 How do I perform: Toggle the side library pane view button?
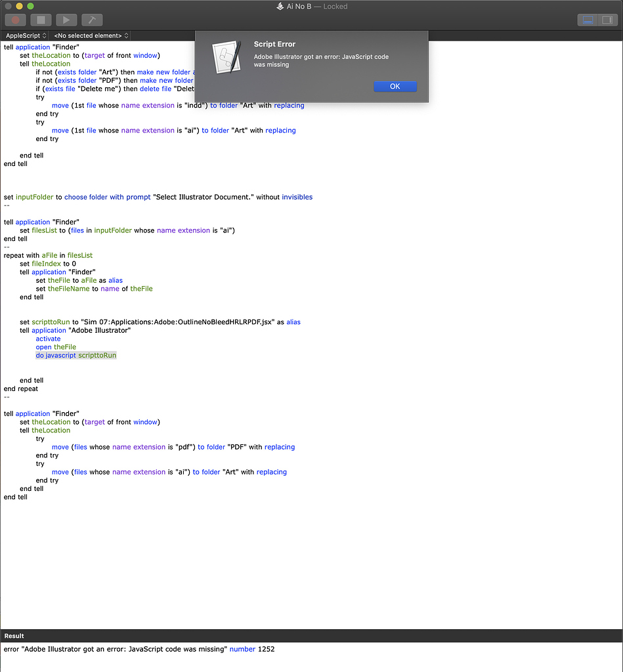click(607, 20)
